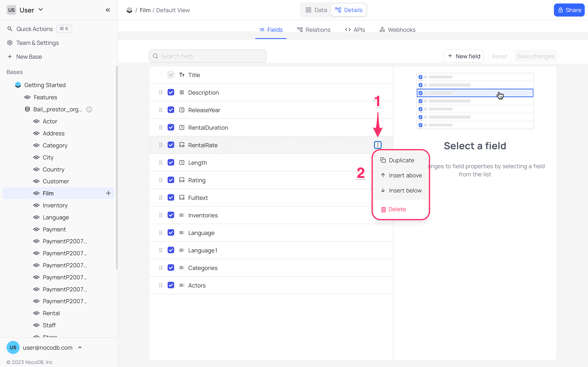The height and width of the screenshot is (367, 588).
Task: Expand the user@nocodb.com account menu
Action: (80, 348)
